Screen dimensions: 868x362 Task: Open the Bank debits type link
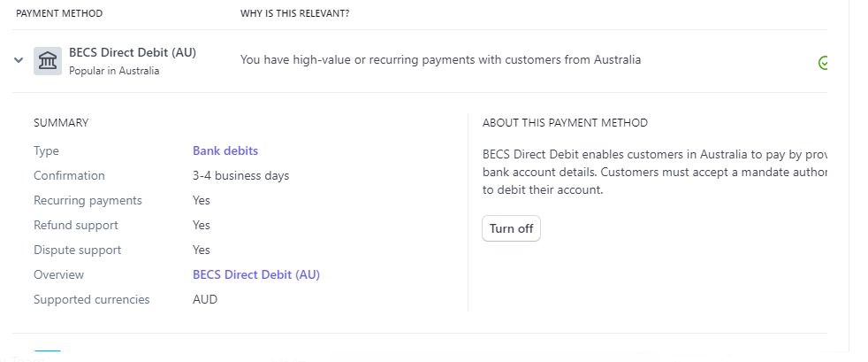pos(225,151)
